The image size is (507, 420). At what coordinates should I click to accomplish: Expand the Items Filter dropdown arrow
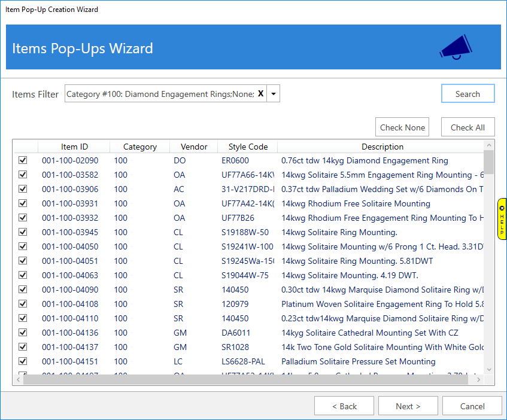tap(274, 94)
